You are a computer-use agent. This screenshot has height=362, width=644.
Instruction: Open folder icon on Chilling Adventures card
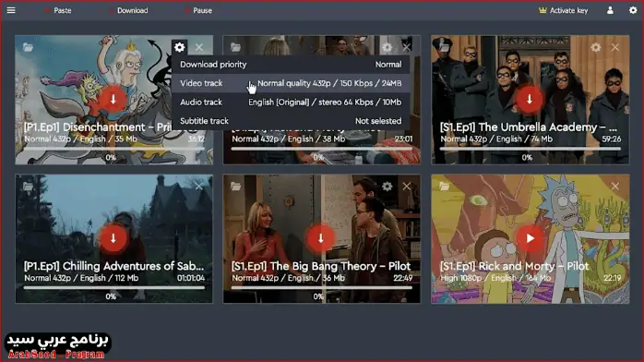click(28, 187)
